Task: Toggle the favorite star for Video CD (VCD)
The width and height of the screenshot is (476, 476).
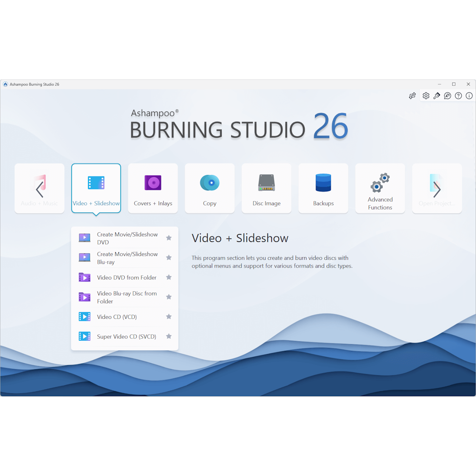Action: click(x=169, y=317)
